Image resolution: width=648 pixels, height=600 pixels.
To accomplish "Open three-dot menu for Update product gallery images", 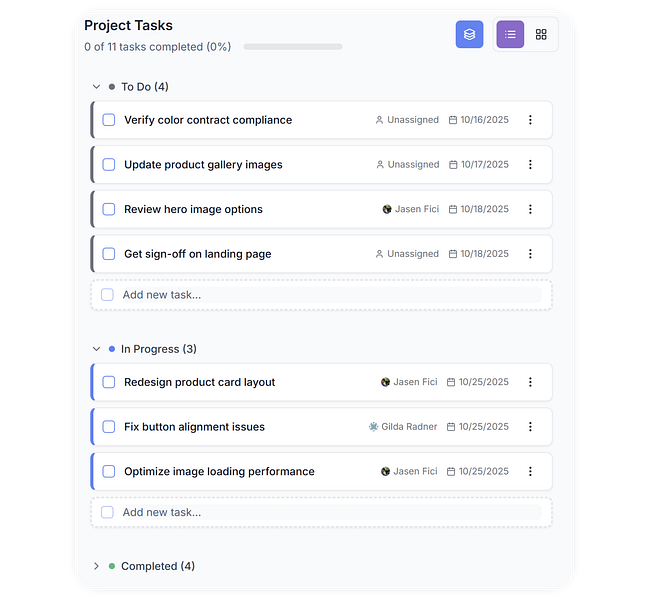I will 530,165.
